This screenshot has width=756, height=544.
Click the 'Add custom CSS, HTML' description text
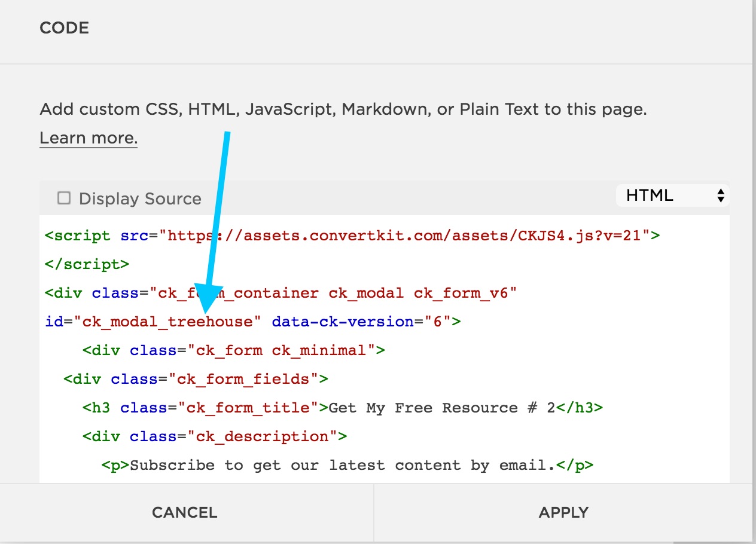coord(343,110)
